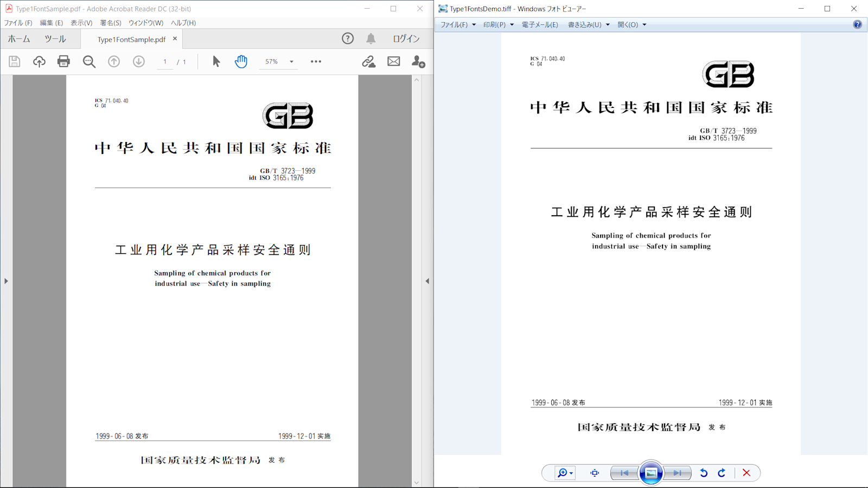Image resolution: width=868 pixels, height=488 pixels.
Task: Go to previous page arrow in Acrobat
Action: point(114,61)
